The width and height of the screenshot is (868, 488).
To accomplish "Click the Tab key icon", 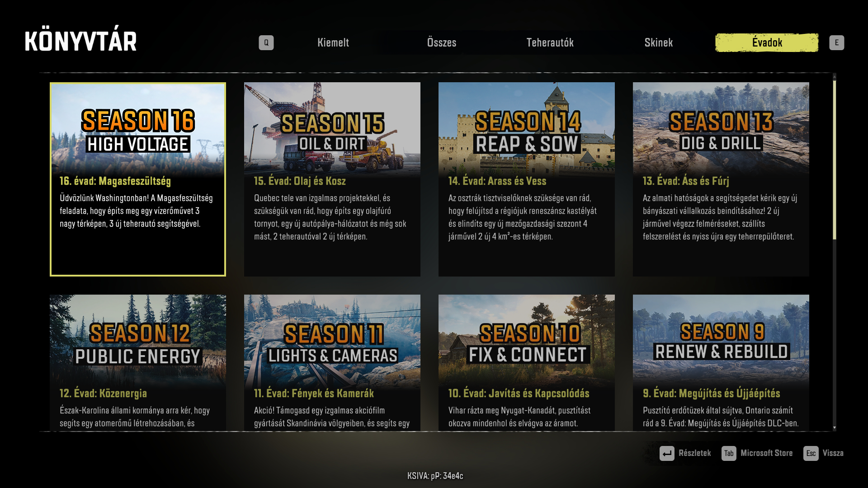I will click(729, 453).
